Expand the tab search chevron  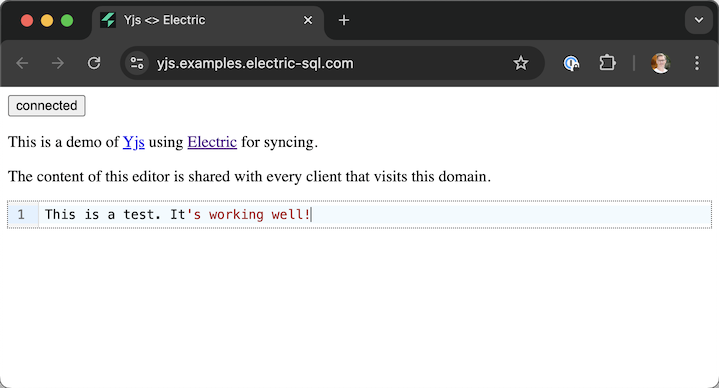click(699, 20)
